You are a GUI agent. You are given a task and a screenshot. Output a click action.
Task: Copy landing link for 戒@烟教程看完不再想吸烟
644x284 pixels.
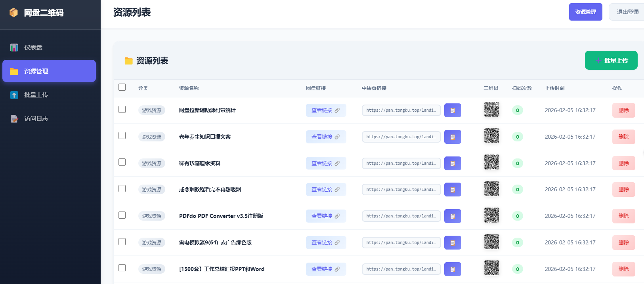[x=453, y=189]
